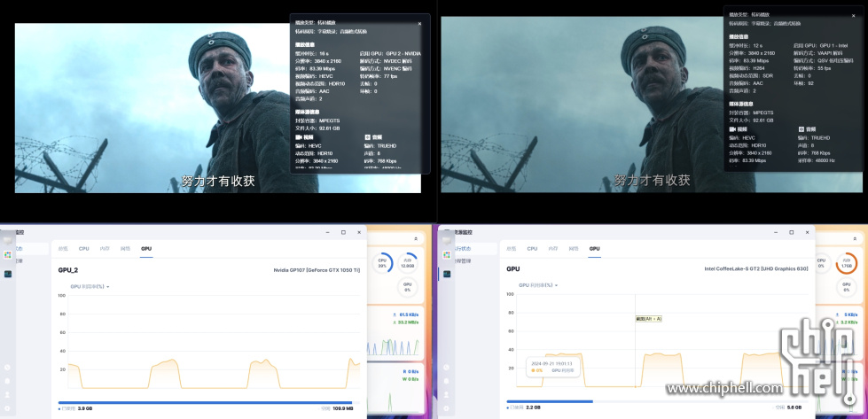Expand the GPU utilization dropdown in right window
868x419 pixels.
click(x=538, y=285)
